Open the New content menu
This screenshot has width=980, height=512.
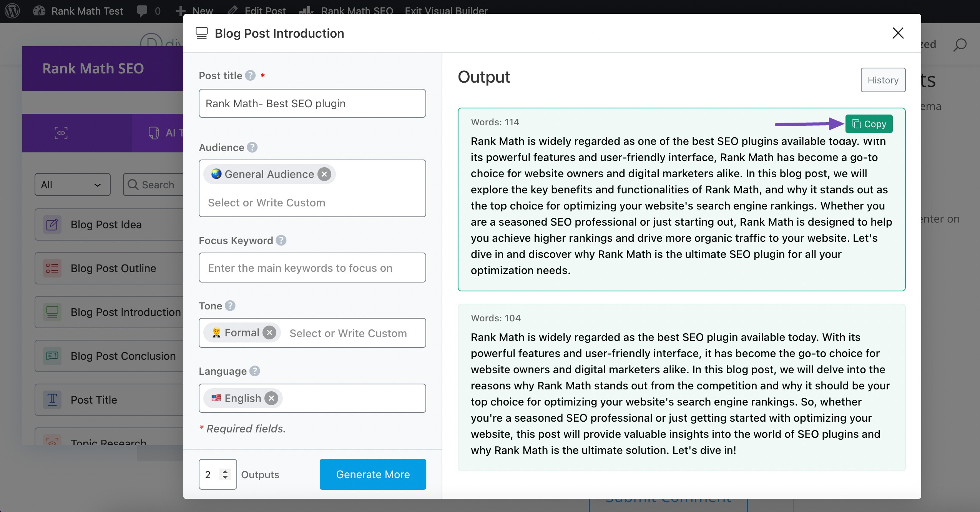pos(194,11)
